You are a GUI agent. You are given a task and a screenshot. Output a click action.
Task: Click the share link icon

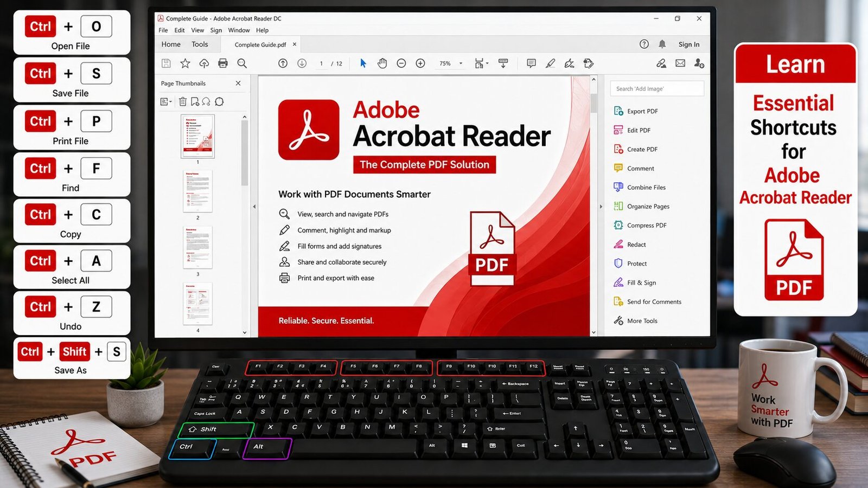click(x=661, y=63)
